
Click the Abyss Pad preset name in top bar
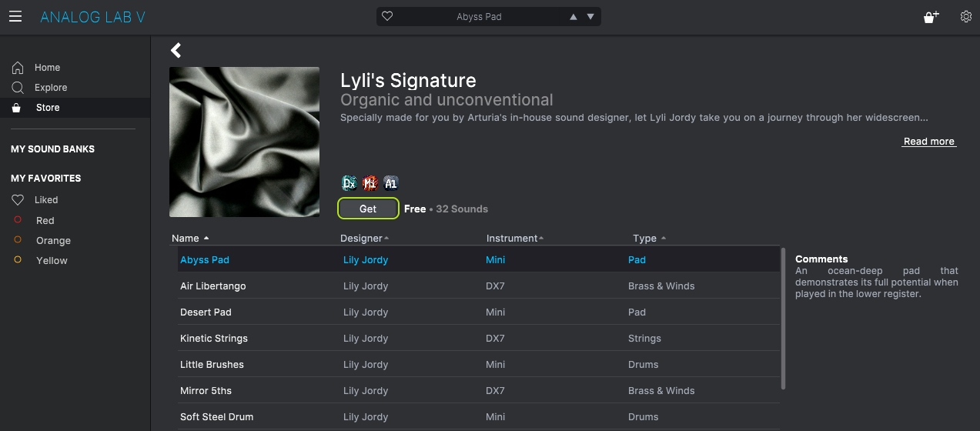pos(479,17)
